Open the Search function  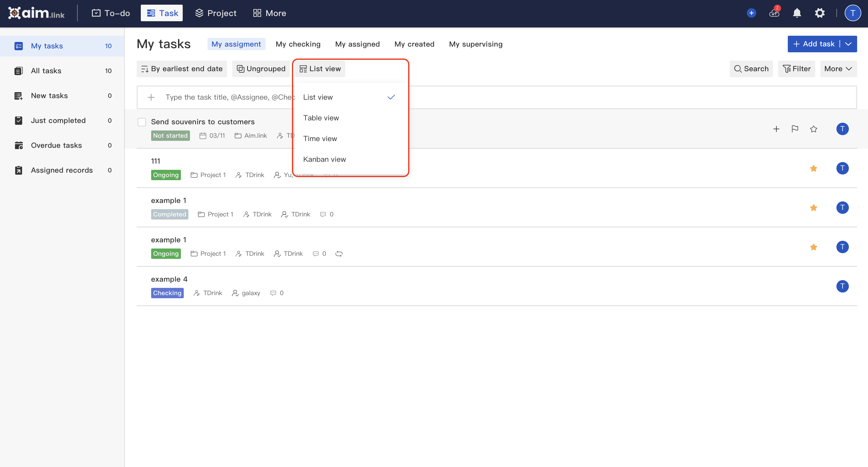[x=751, y=68]
